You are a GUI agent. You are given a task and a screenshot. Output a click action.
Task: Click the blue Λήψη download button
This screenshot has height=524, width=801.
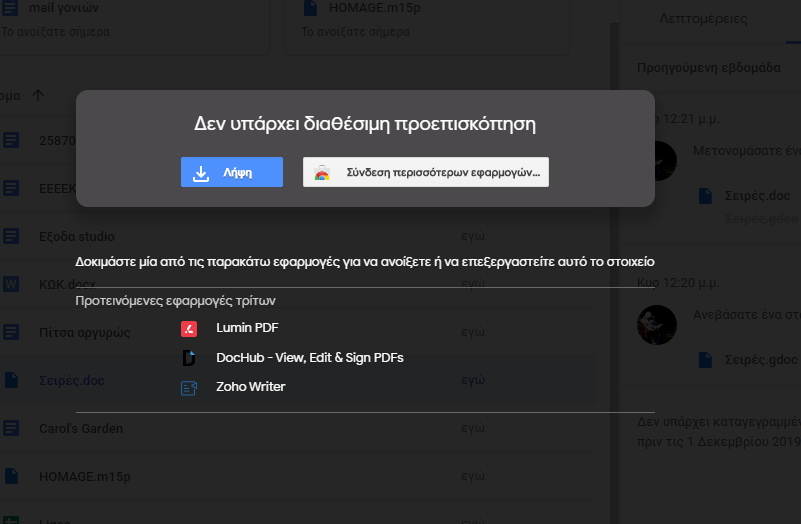point(231,172)
